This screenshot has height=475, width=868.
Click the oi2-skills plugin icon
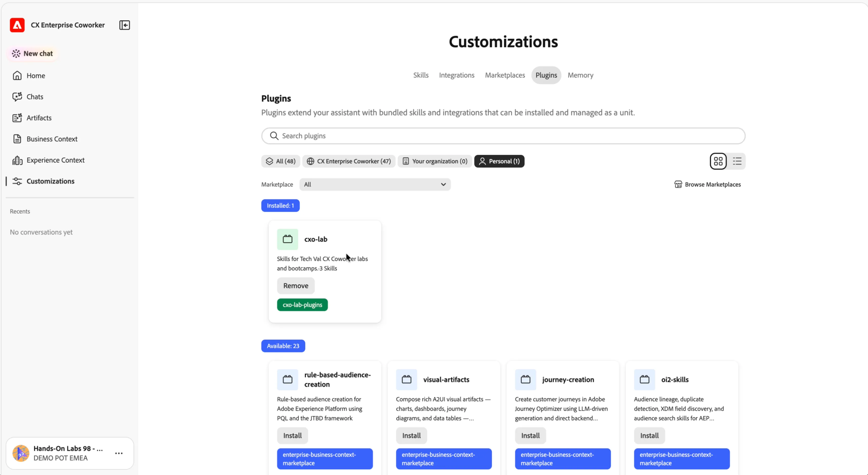pyautogui.click(x=644, y=380)
